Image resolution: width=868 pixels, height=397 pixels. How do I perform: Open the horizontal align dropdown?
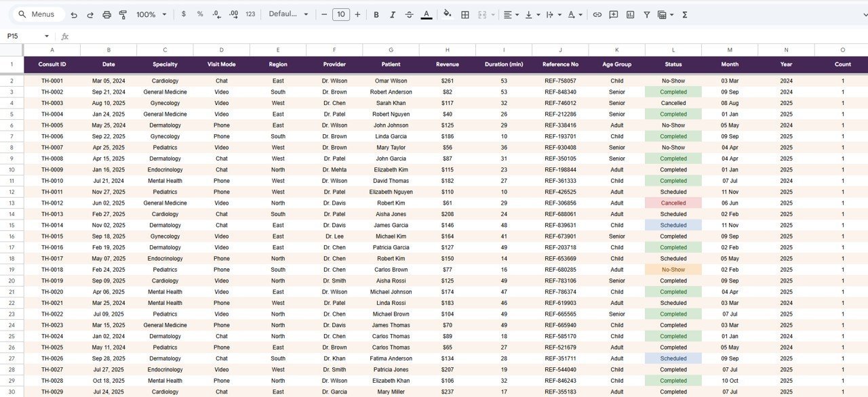point(511,14)
